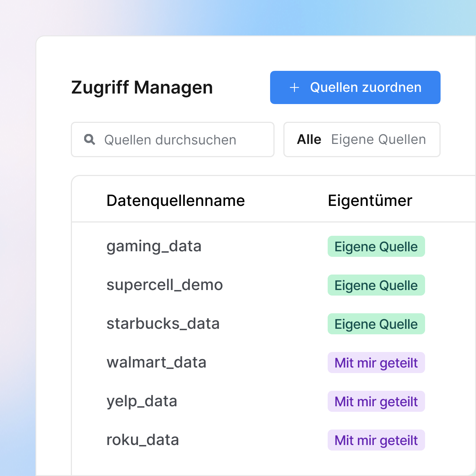476x476 pixels.
Task: Click Eigene Quelle badge for supercell_demo
Action: 376,285
